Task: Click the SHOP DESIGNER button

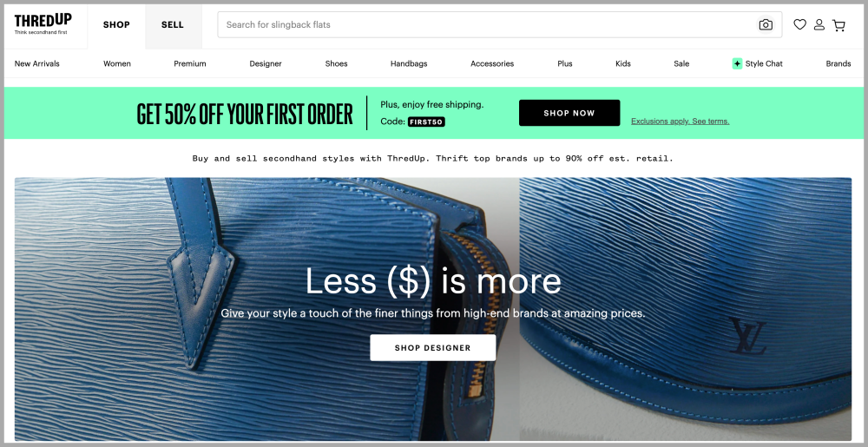Action: (x=433, y=348)
